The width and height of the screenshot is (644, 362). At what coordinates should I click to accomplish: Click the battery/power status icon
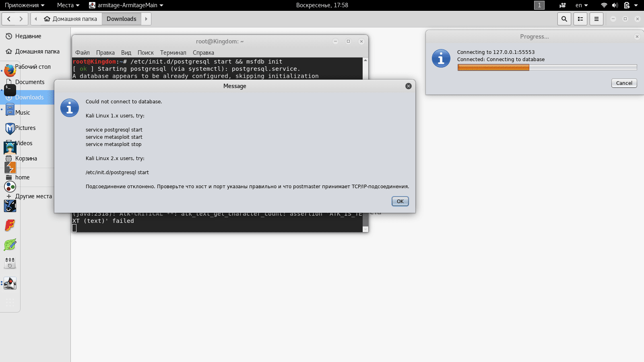pyautogui.click(x=627, y=5)
